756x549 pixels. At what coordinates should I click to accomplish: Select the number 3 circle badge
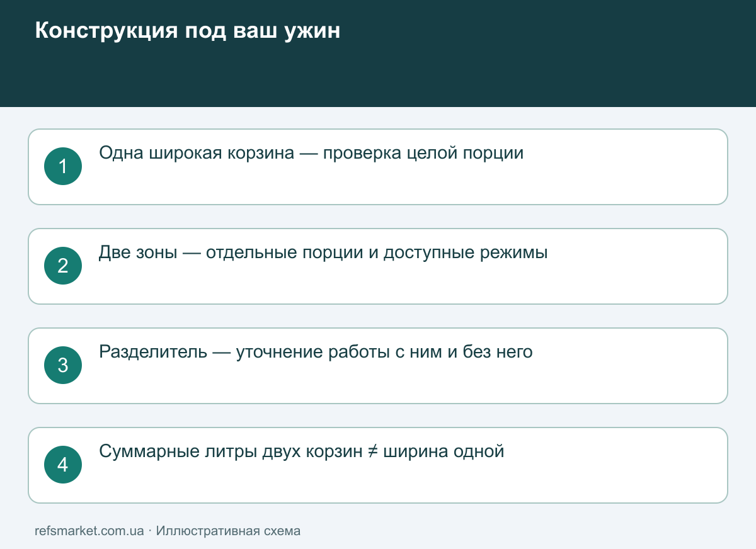(x=63, y=365)
